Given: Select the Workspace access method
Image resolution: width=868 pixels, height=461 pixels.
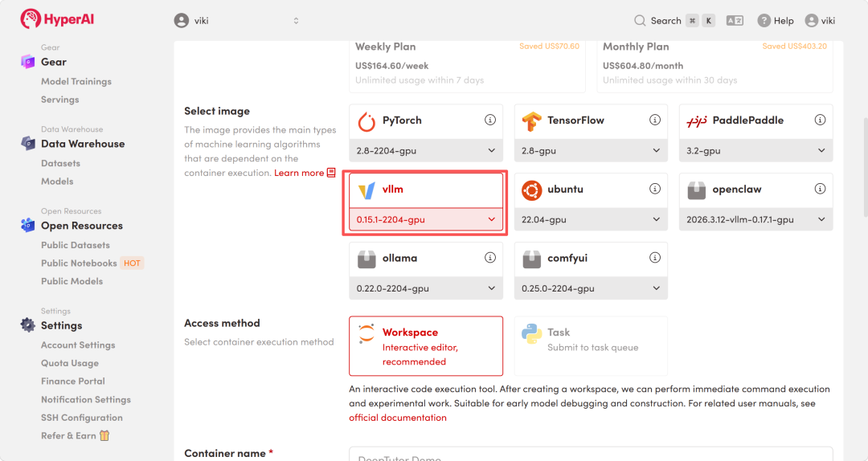Looking at the screenshot, I should click(x=426, y=346).
